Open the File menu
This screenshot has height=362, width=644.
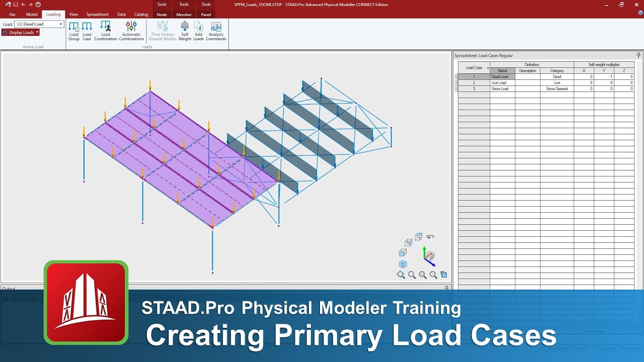(x=12, y=15)
